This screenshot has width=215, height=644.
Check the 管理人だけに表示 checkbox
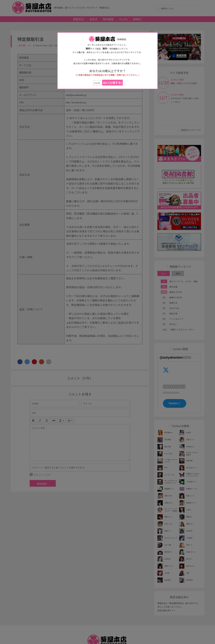coord(31,474)
